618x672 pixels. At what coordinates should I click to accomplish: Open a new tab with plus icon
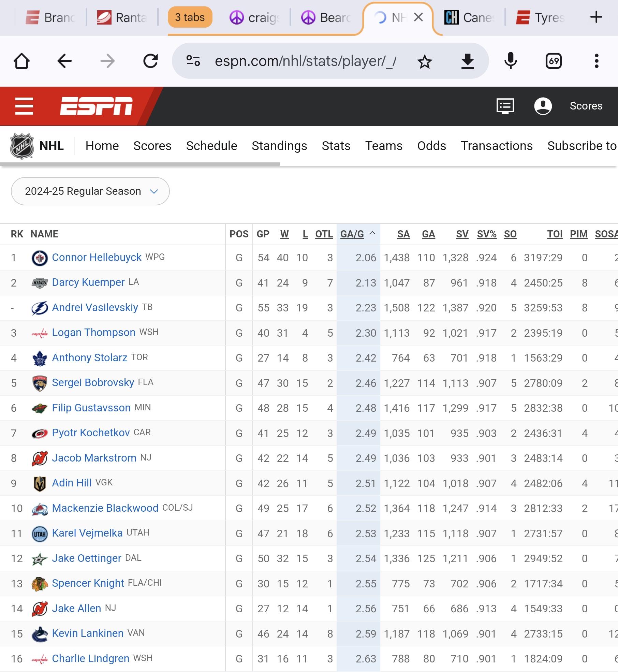(x=596, y=17)
